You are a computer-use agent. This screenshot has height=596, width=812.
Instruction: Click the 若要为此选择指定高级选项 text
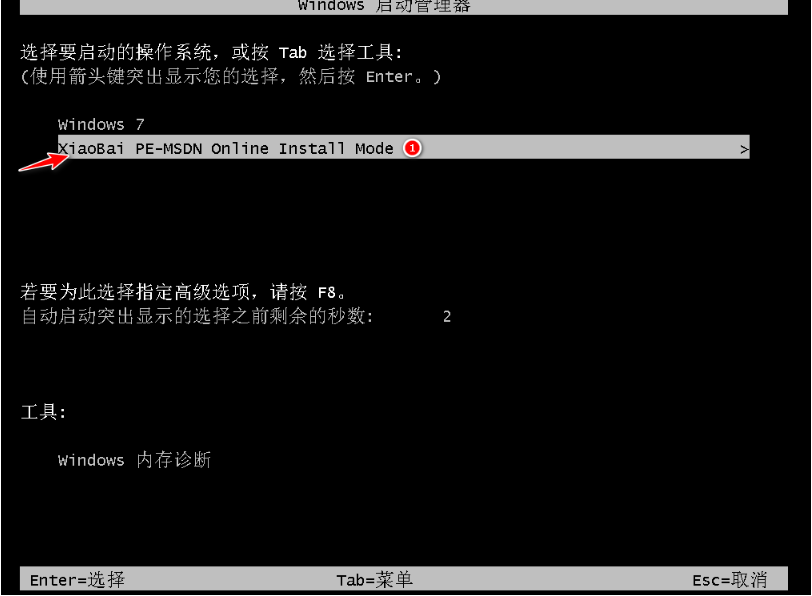pos(136,292)
